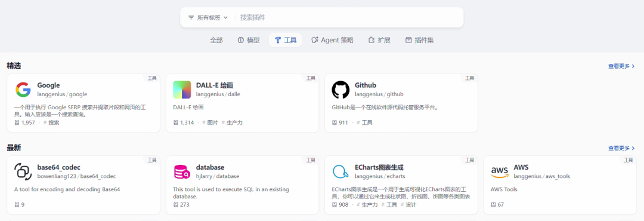Click the 最新 section heading

pos(14,148)
